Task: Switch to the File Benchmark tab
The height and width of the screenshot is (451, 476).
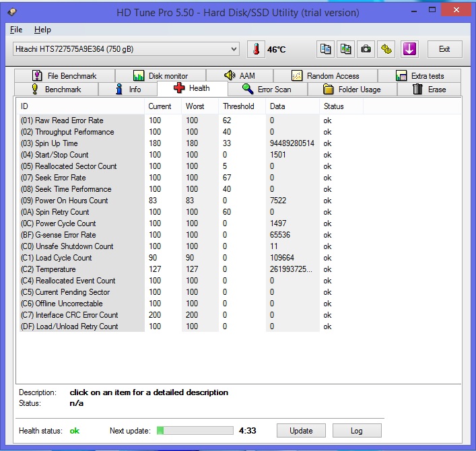Action: (65, 75)
